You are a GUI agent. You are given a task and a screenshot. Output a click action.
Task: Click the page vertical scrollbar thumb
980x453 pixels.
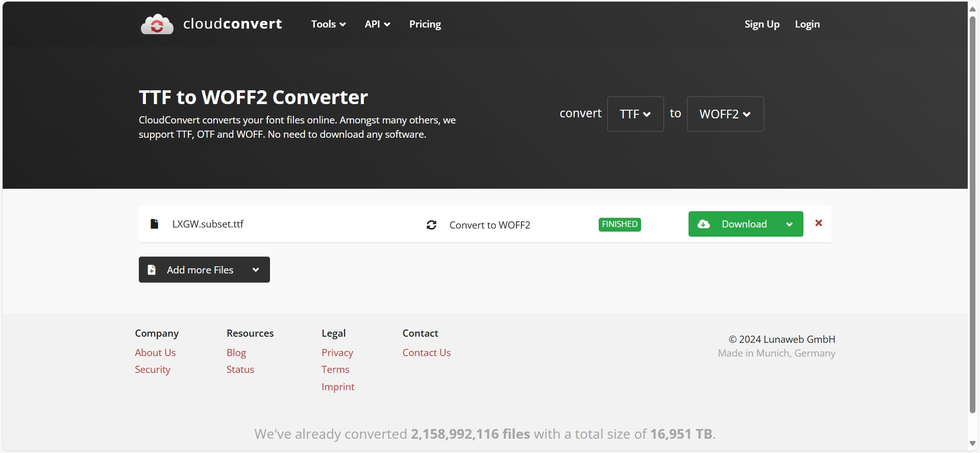tap(973, 214)
